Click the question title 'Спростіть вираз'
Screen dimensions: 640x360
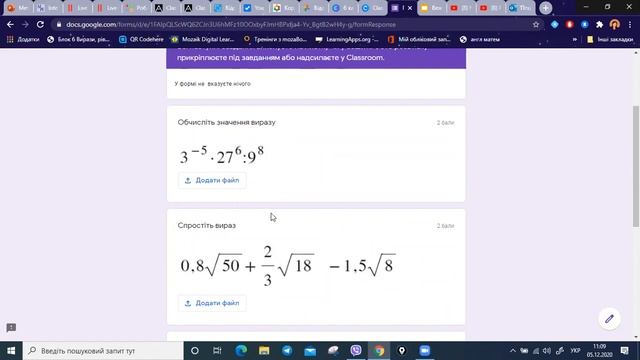[207, 226]
